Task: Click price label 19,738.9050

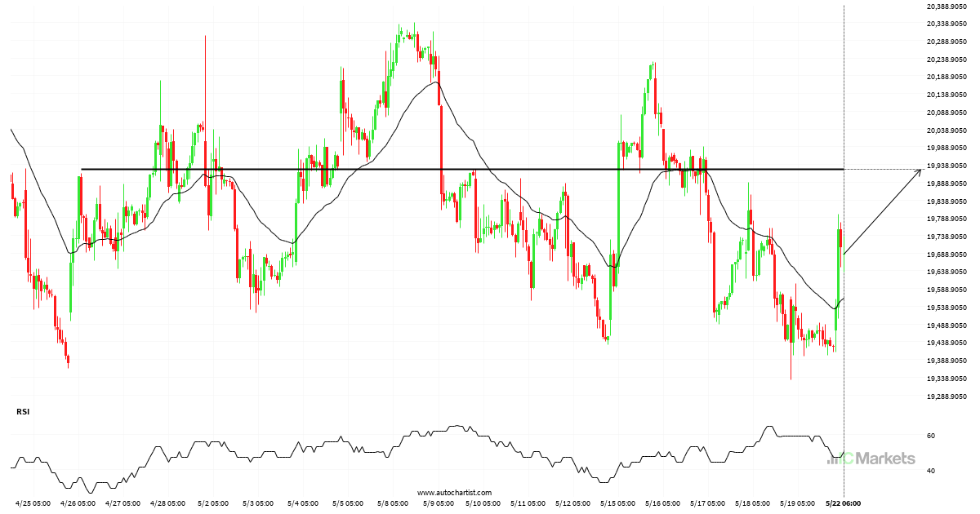Action: coord(948,237)
